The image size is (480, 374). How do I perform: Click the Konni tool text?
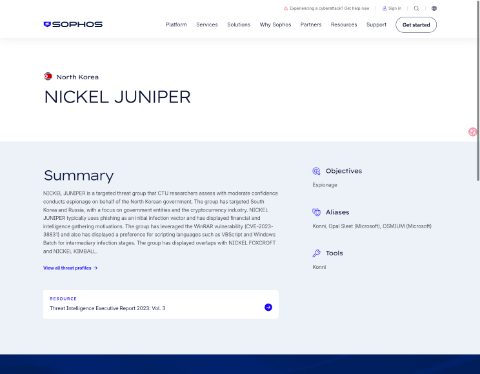[319, 267]
